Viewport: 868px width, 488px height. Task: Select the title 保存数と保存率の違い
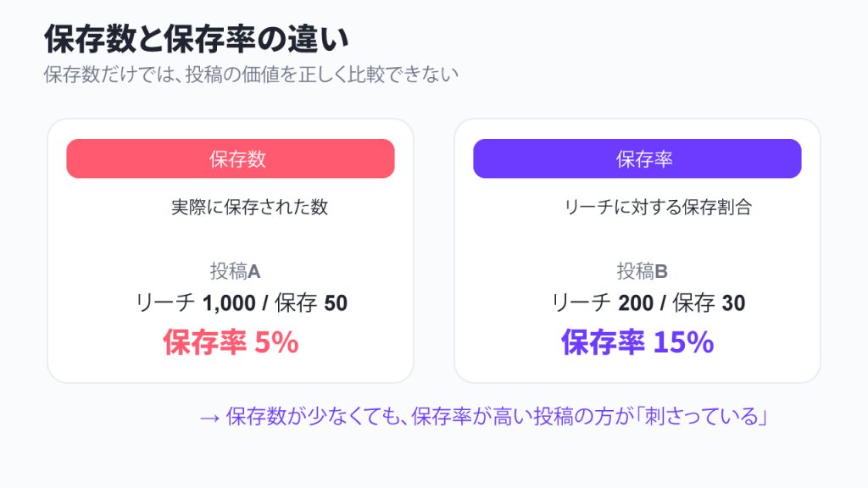pyautogui.click(x=197, y=39)
